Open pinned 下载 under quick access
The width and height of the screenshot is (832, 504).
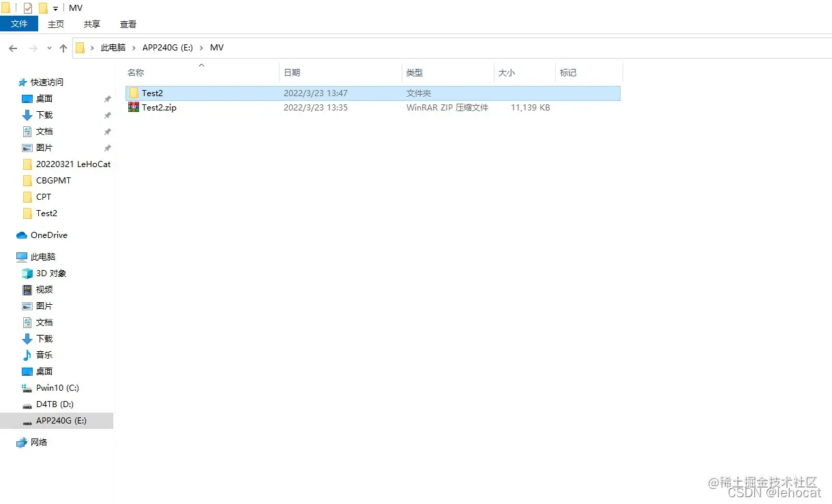pos(44,115)
